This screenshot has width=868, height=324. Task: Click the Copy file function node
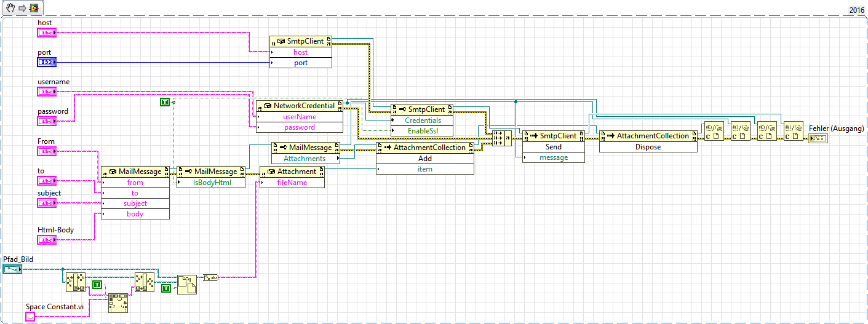(187, 285)
